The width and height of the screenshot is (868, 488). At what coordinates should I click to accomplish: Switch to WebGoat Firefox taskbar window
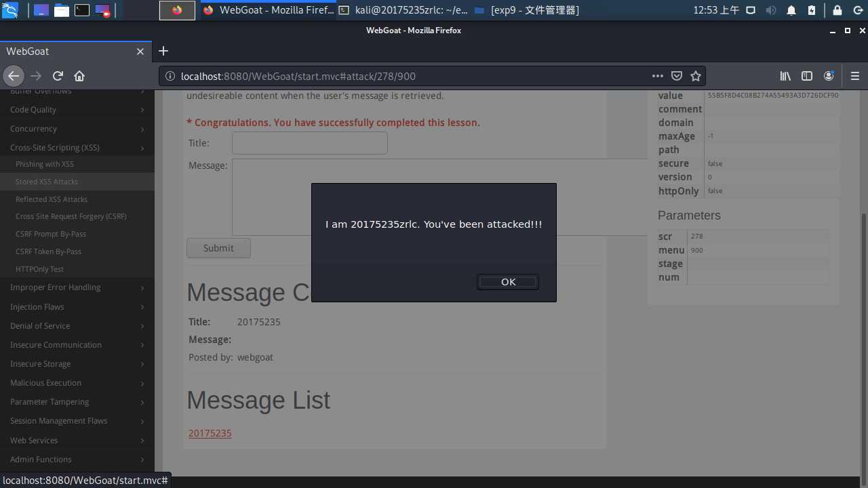click(x=268, y=10)
